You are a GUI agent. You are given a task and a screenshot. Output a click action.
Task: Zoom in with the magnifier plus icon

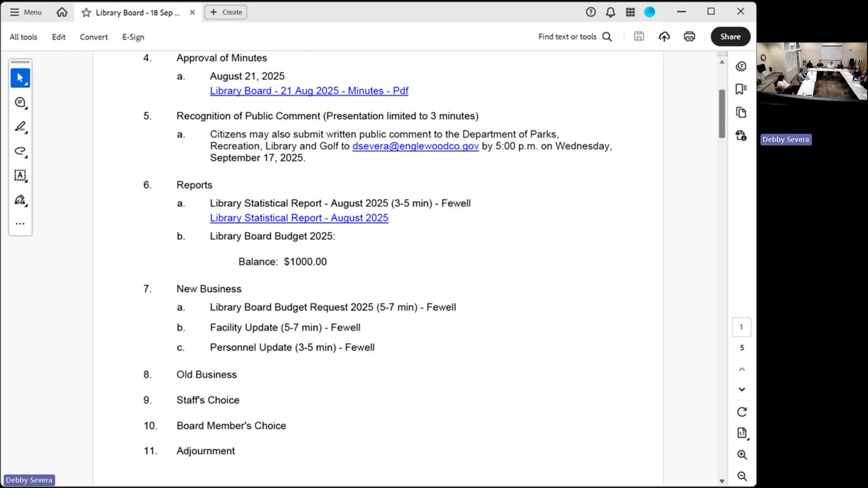[741, 455]
